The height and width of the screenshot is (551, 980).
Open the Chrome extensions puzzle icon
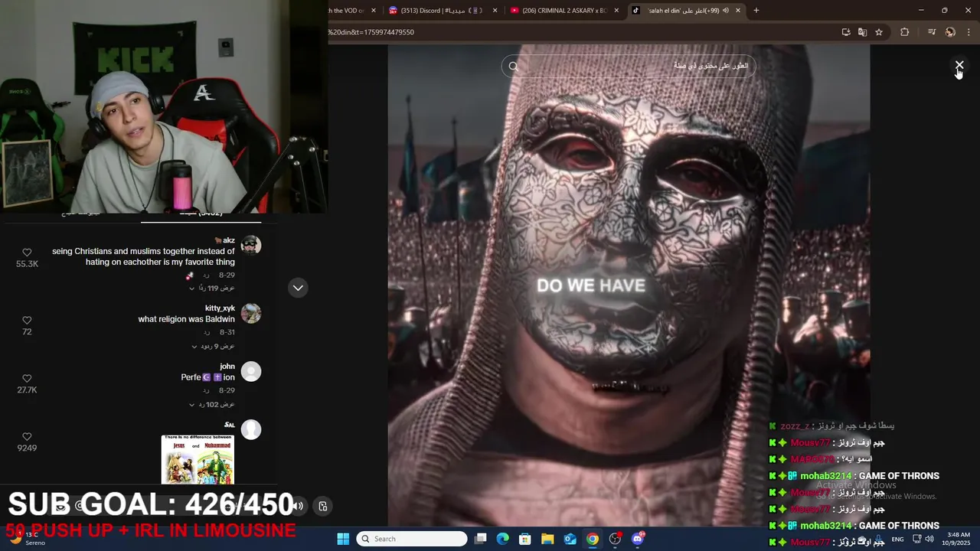point(905,32)
